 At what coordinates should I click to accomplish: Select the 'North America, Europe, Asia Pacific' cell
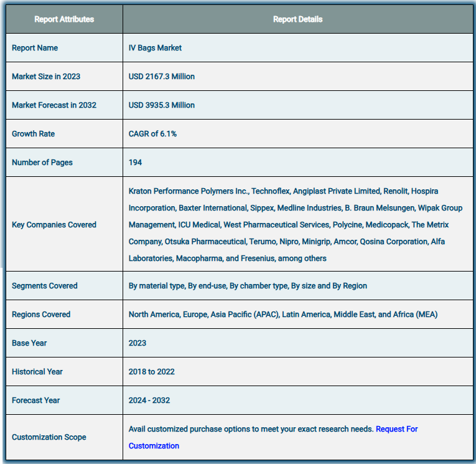click(x=283, y=314)
